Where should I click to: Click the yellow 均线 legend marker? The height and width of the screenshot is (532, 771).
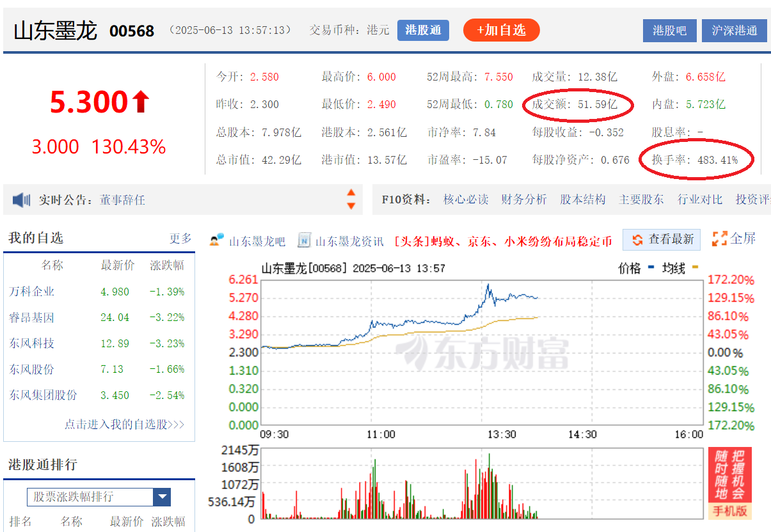click(x=696, y=267)
